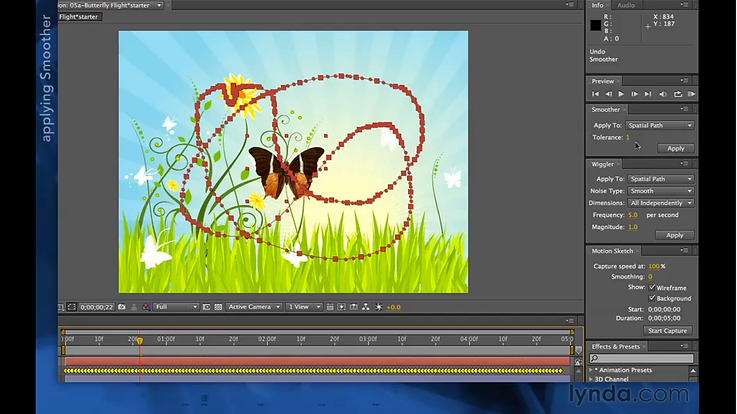Toggle the Wireframe checkbox
Viewport: 737px width, 414px height.
point(652,287)
